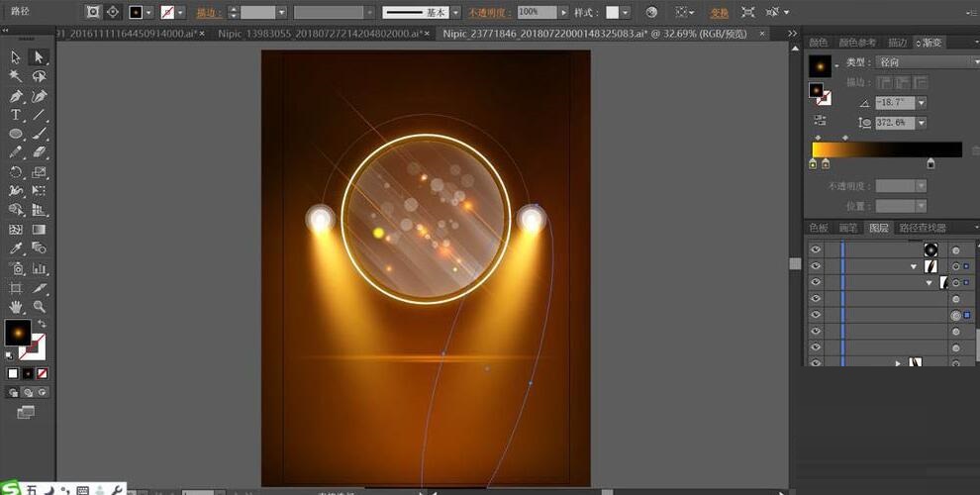Viewport: 980px width, 495px height.
Task: Open the 样式 graphic style dropdown
Action: 626,12
